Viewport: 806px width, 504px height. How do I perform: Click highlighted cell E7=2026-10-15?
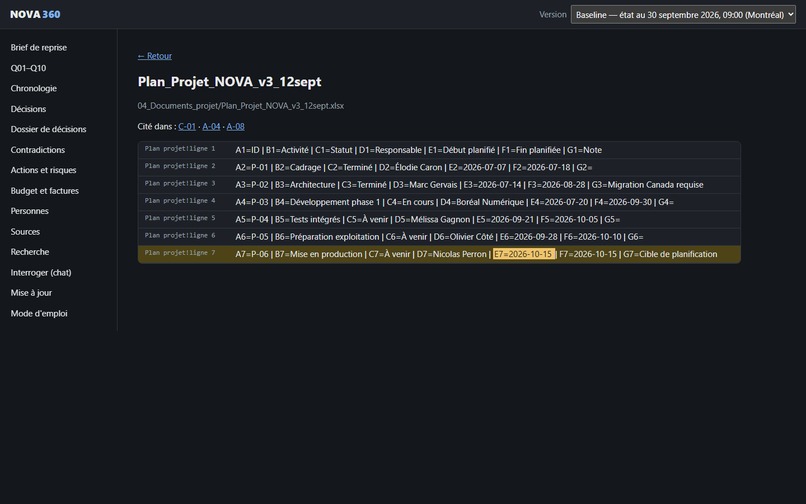(523, 254)
